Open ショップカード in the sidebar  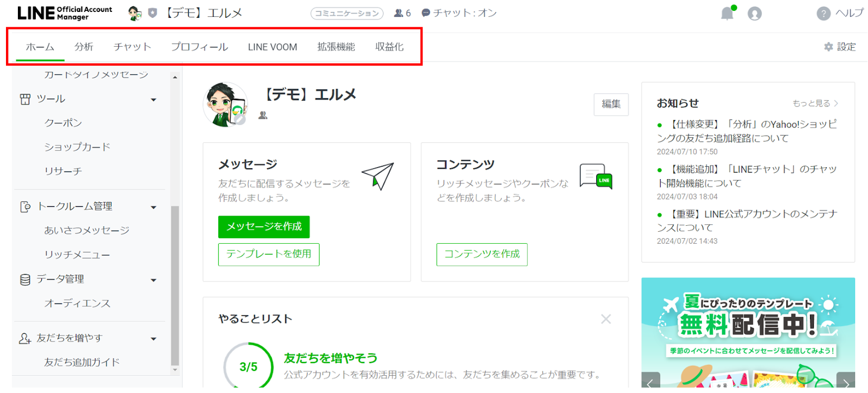click(x=78, y=147)
